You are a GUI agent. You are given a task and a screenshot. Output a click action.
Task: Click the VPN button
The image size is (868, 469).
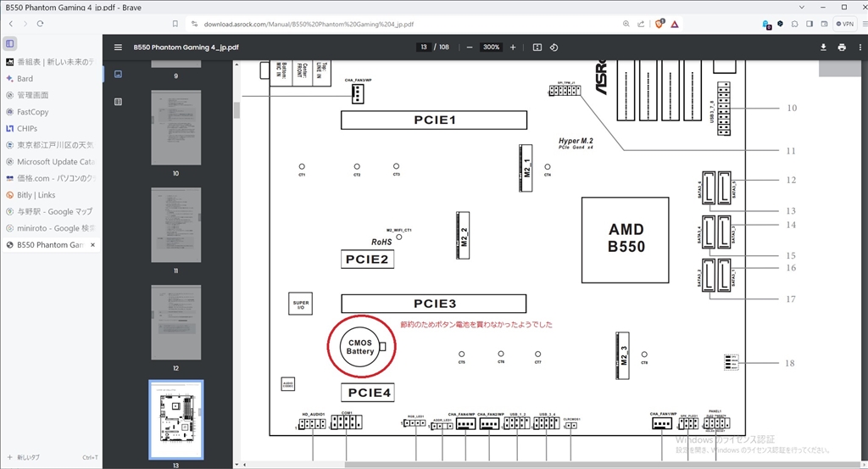pos(845,24)
